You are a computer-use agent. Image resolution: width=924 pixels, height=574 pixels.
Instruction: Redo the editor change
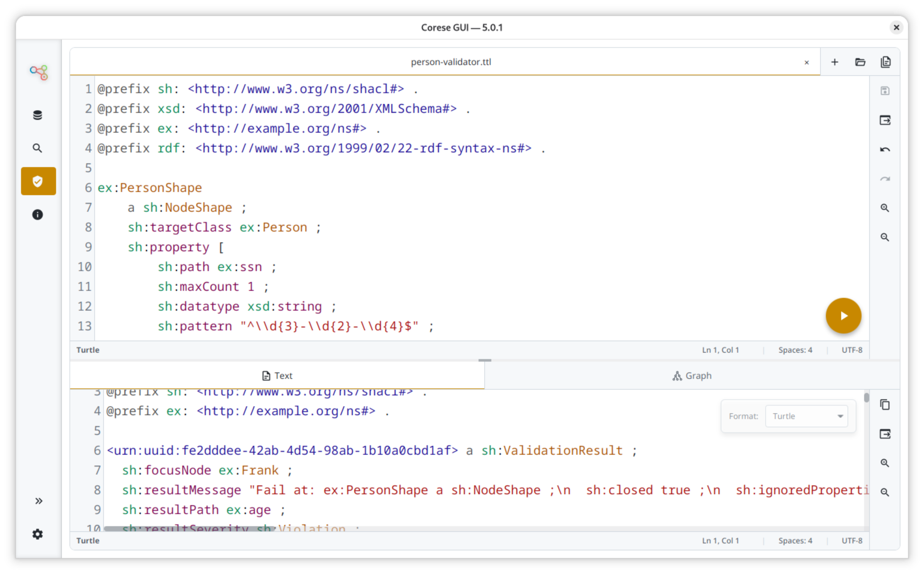click(x=885, y=179)
